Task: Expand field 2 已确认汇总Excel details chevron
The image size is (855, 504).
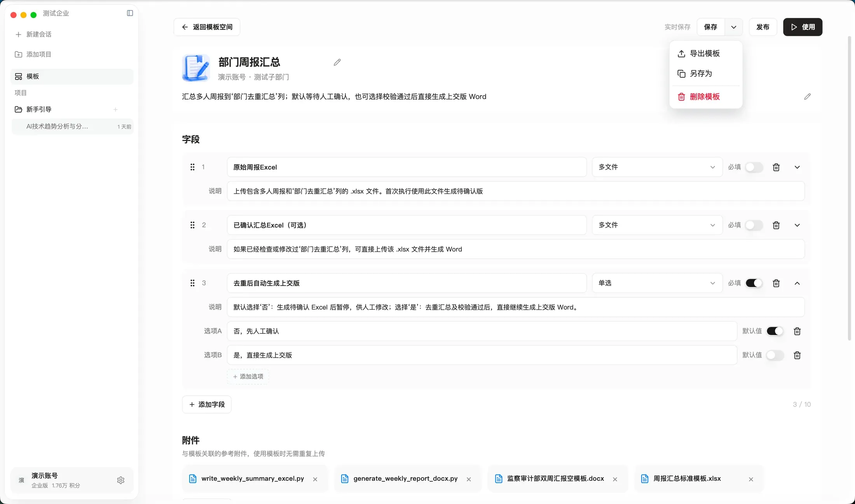Action: point(797,225)
